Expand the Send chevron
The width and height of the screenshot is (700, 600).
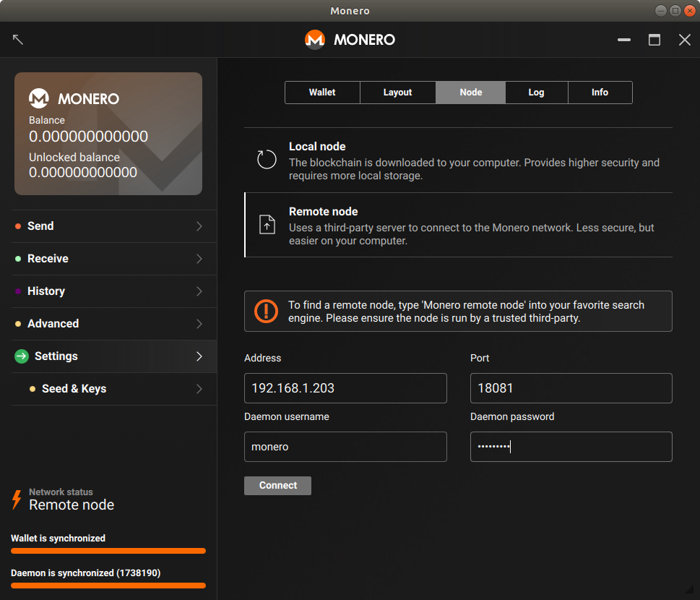pos(199,226)
